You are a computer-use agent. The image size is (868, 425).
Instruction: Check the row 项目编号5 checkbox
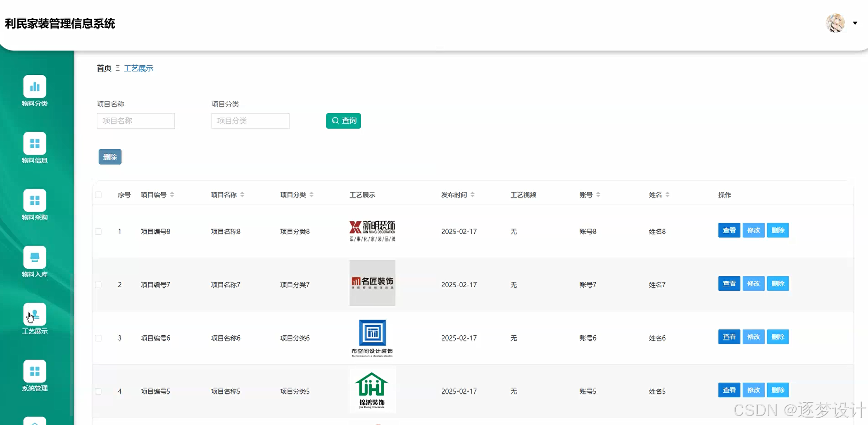(98, 392)
